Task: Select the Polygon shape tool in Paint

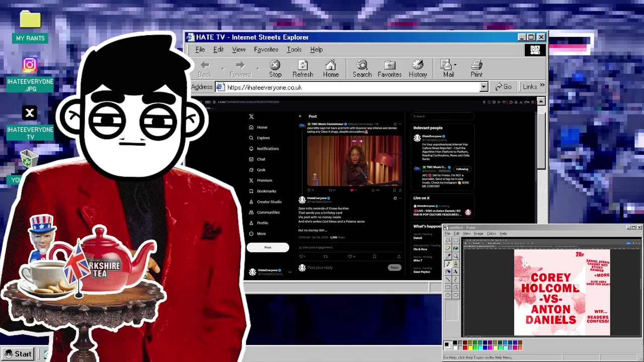Action: coord(456,287)
